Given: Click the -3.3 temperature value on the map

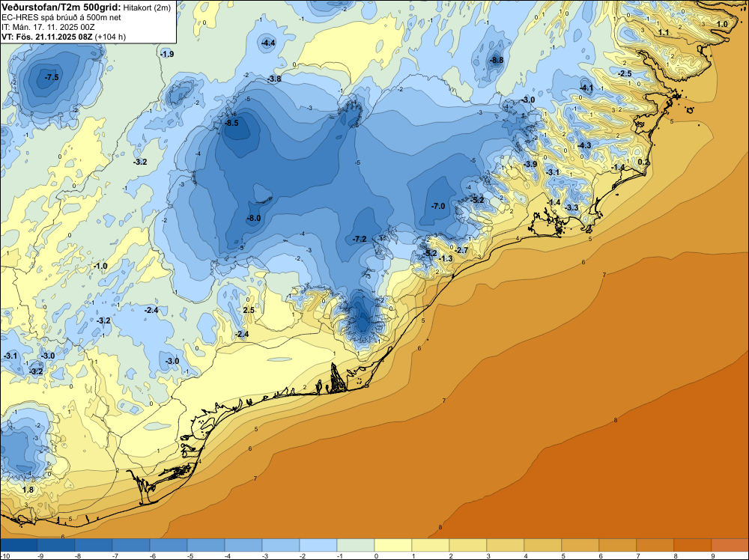Looking at the screenshot, I should 571,207.
